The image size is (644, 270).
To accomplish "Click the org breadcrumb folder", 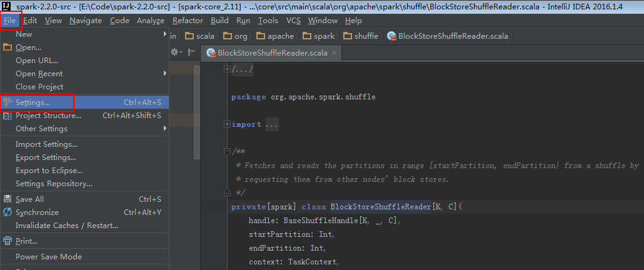I will [235, 36].
